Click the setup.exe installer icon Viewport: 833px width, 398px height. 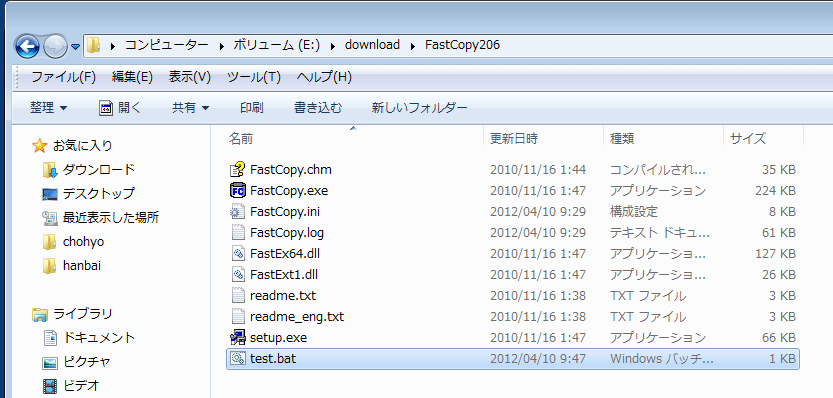coord(237,337)
